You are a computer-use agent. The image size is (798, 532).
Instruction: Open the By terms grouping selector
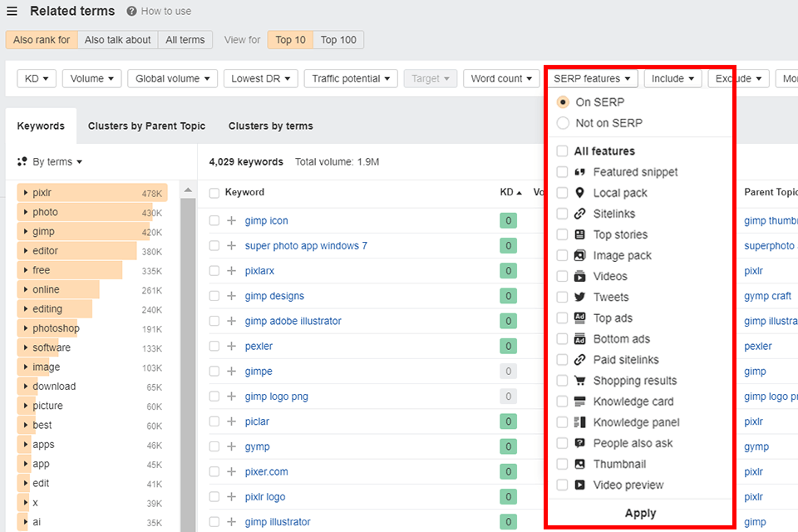click(57, 162)
